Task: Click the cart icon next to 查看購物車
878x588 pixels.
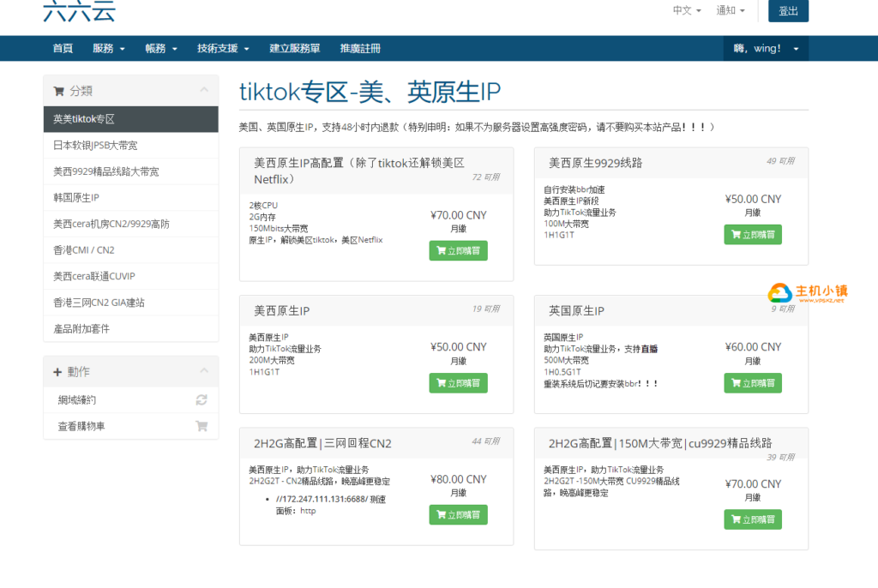Action: point(201,426)
